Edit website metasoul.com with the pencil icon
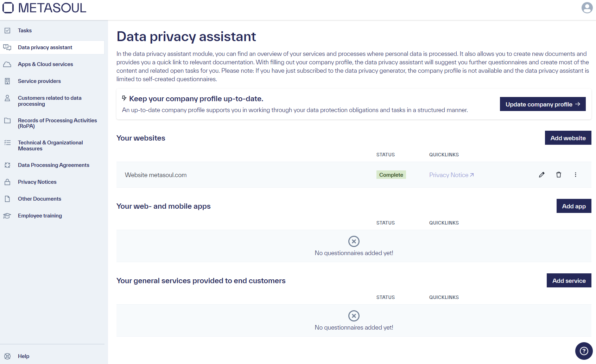The image size is (596, 364). (541, 175)
